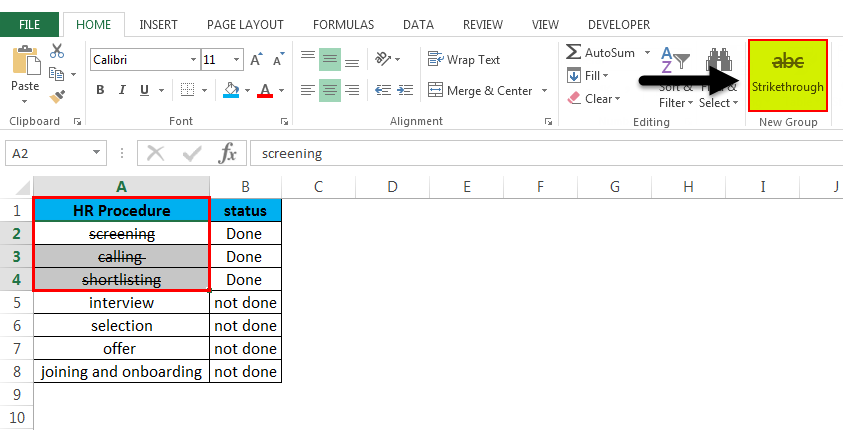This screenshot has height=430, width=843.
Task: Switch to the FORMULAS ribbon tab
Action: (x=345, y=24)
